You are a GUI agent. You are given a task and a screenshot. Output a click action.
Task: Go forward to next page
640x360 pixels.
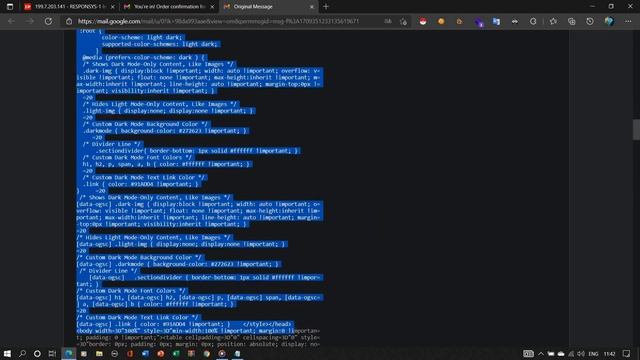click(30, 21)
